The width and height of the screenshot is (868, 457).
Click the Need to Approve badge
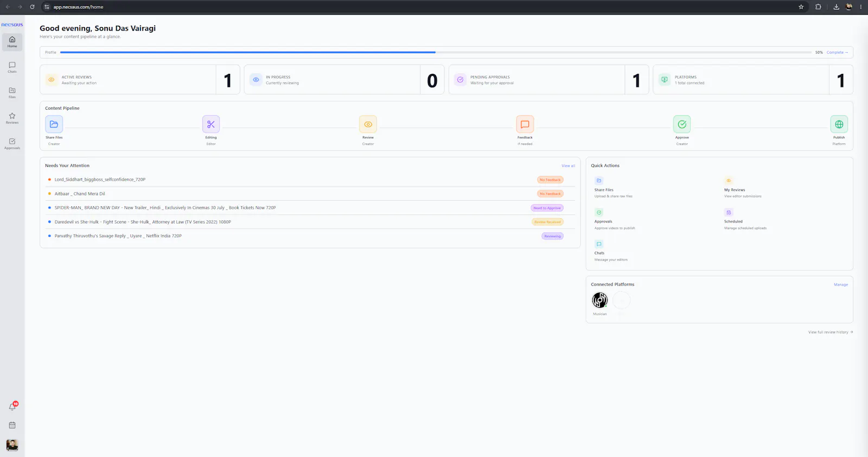[x=547, y=208]
